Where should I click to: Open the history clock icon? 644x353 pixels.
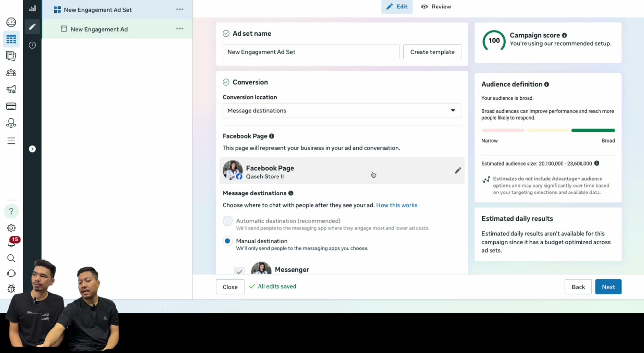tap(32, 45)
